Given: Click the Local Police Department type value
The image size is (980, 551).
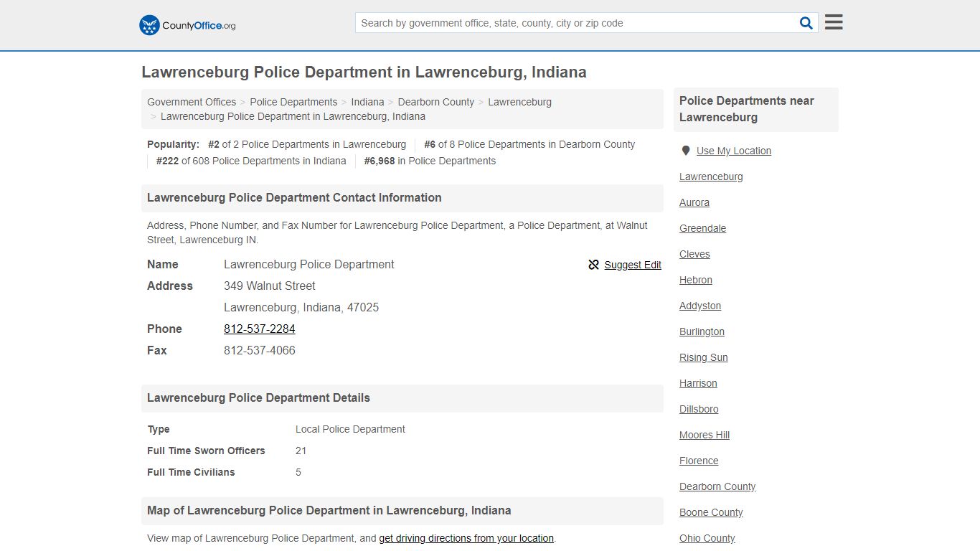Looking at the screenshot, I should coord(350,429).
